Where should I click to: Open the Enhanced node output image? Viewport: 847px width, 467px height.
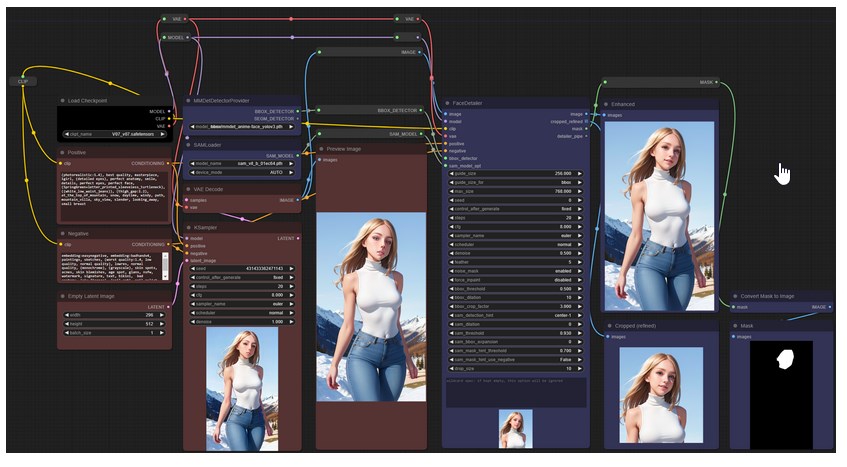click(x=660, y=216)
